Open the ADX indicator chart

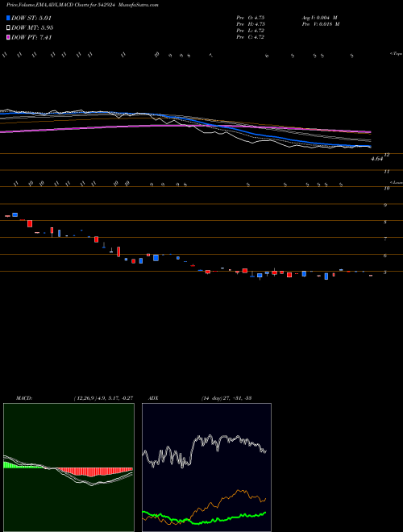point(206,468)
